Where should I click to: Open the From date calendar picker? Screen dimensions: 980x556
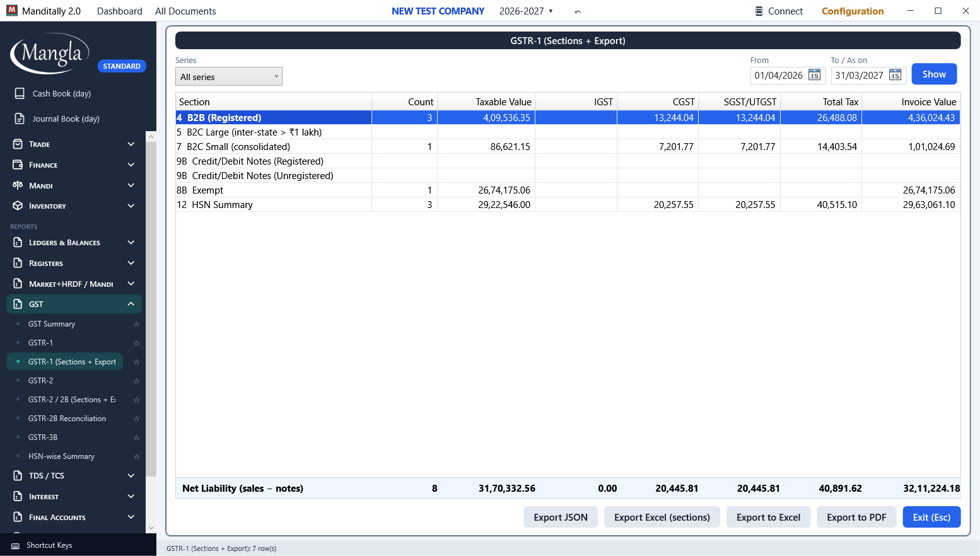pos(814,76)
